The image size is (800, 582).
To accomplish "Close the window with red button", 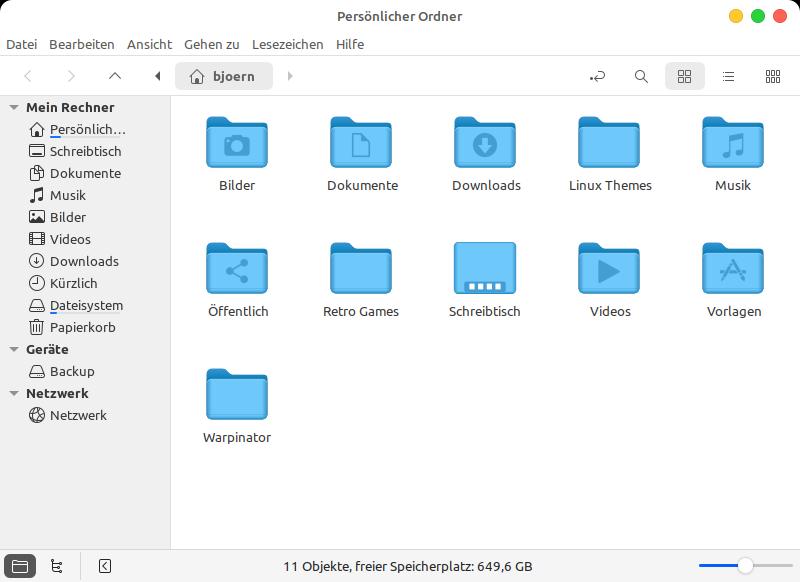I will [780, 16].
